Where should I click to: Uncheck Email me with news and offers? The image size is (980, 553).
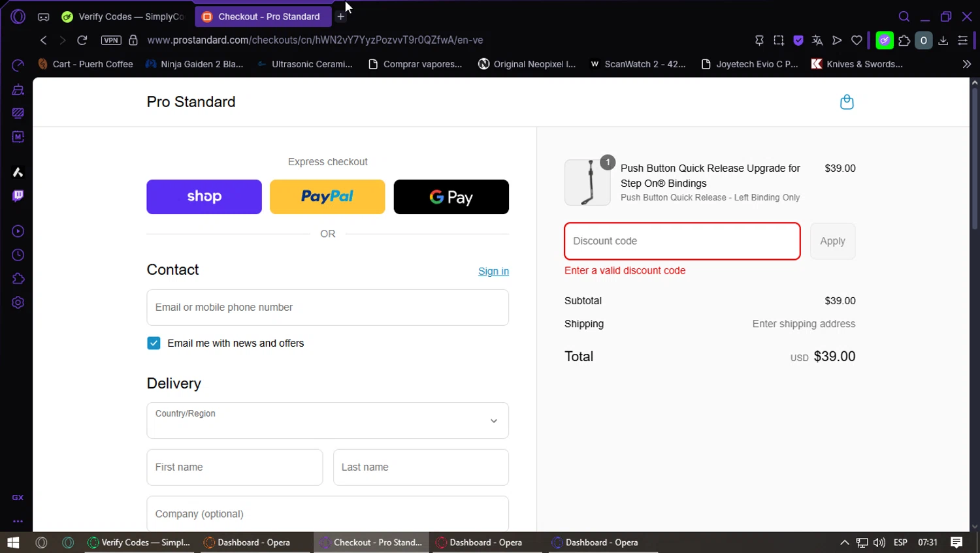pyautogui.click(x=154, y=343)
